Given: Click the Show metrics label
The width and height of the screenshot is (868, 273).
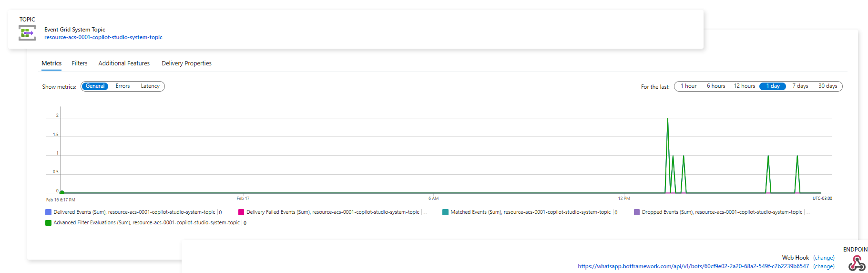Looking at the screenshot, I should click(x=59, y=87).
